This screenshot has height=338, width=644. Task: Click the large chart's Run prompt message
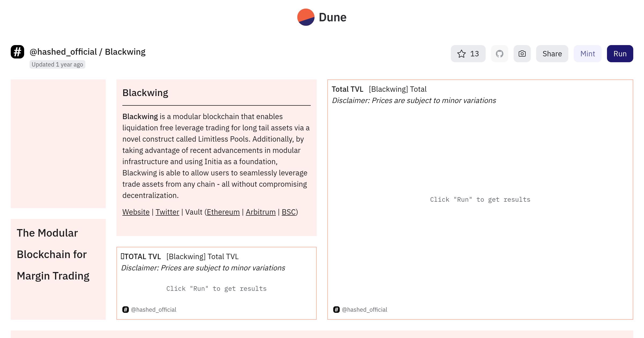(480, 200)
